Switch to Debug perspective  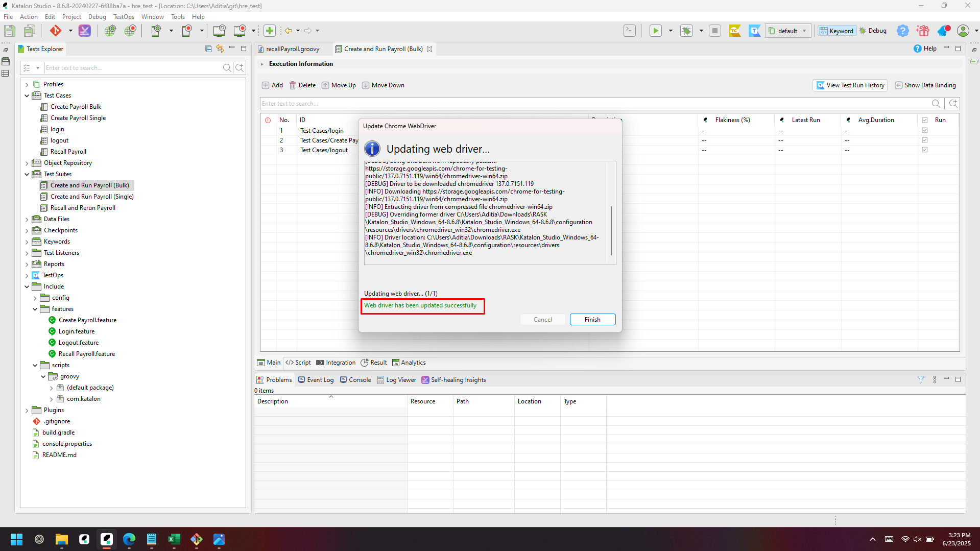873,31
